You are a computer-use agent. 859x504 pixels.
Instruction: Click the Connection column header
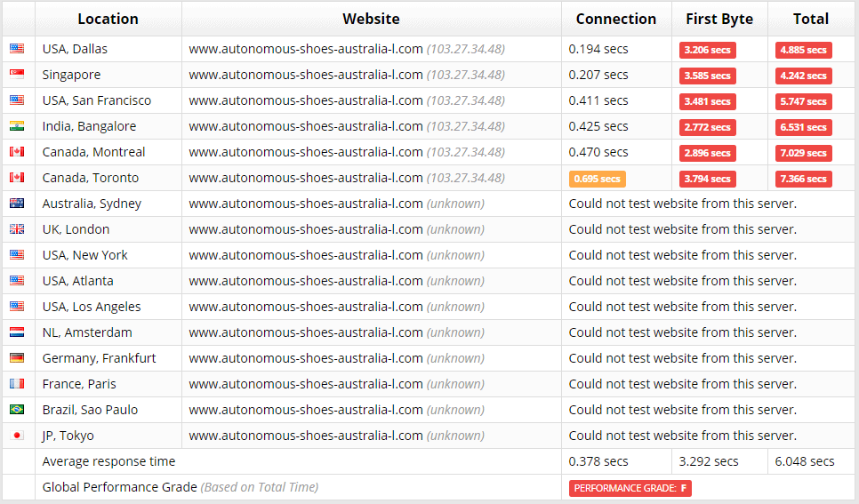(616, 19)
